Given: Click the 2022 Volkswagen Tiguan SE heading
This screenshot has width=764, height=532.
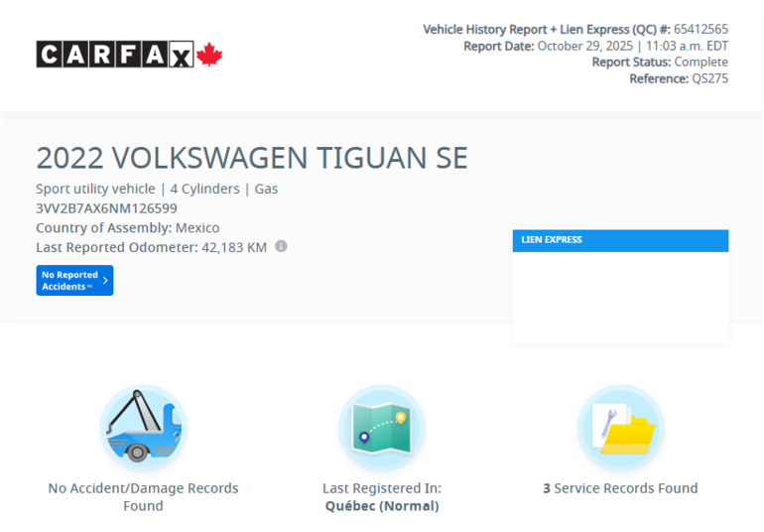Looking at the screenshot, I should (x=252, y=159).
